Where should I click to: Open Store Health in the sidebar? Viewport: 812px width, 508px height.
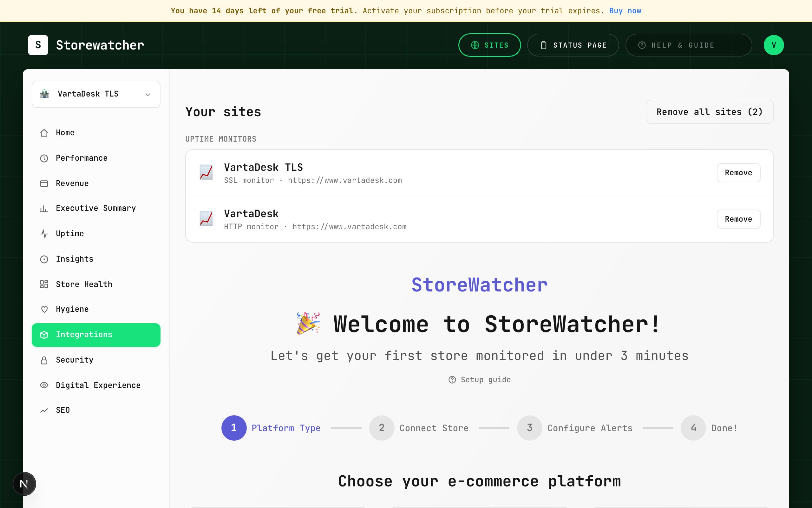(x=96, y=284)
